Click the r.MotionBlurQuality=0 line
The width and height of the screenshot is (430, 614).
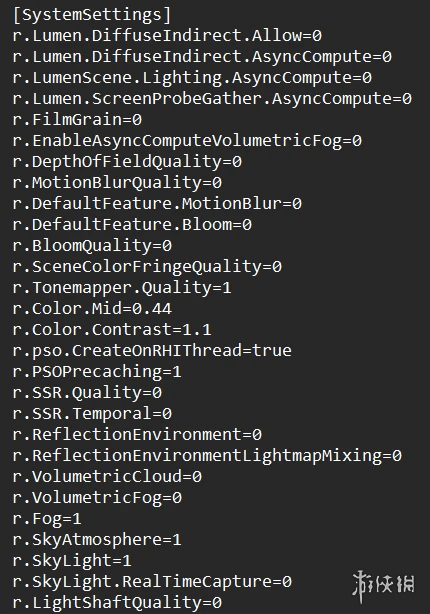117,183
